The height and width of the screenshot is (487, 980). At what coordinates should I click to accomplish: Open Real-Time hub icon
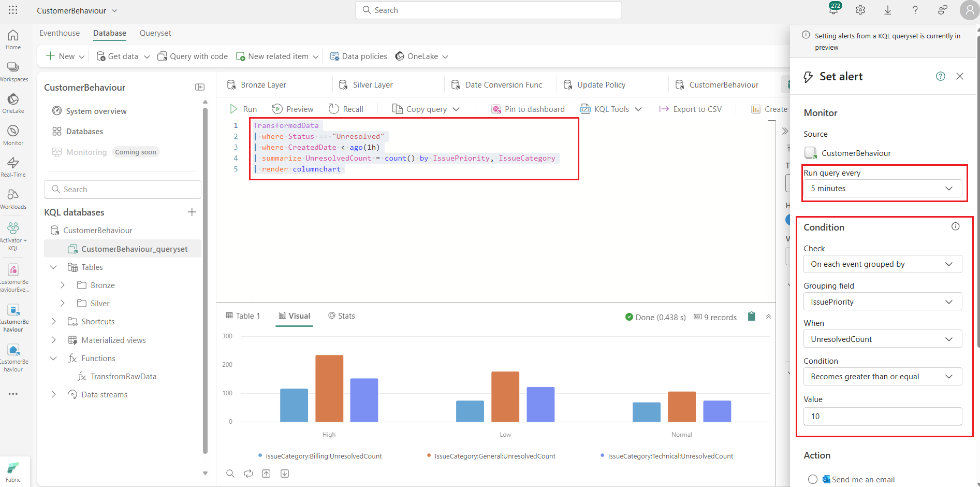click(13, 167)
